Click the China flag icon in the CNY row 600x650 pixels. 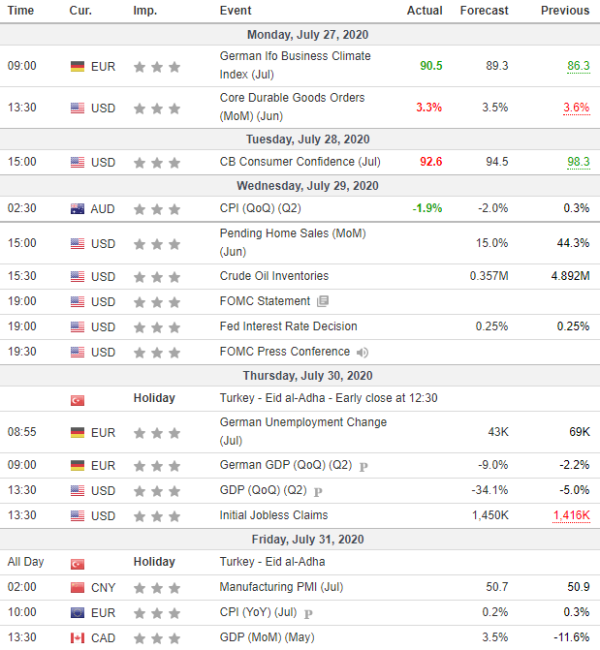(x=78, y=588)
